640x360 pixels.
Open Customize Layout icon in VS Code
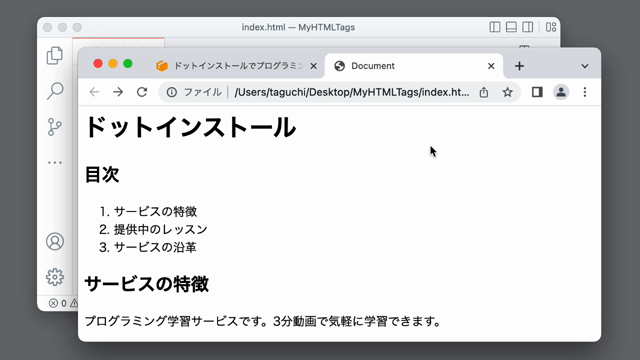(551, 27)
